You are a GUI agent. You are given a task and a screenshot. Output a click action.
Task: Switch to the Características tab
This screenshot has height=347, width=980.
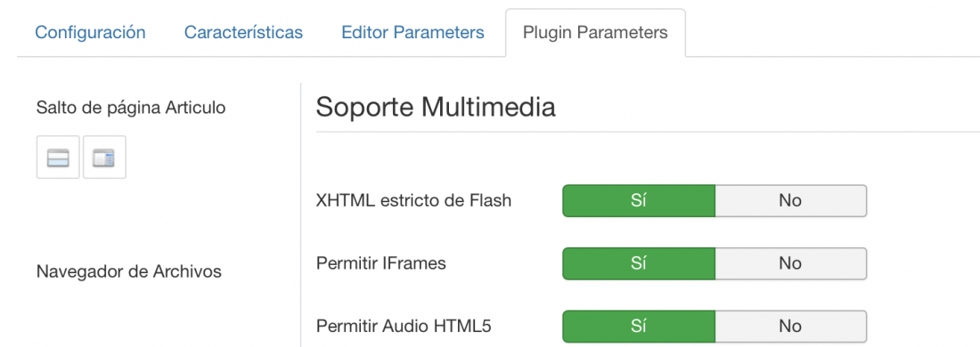[x=243, y=32]
